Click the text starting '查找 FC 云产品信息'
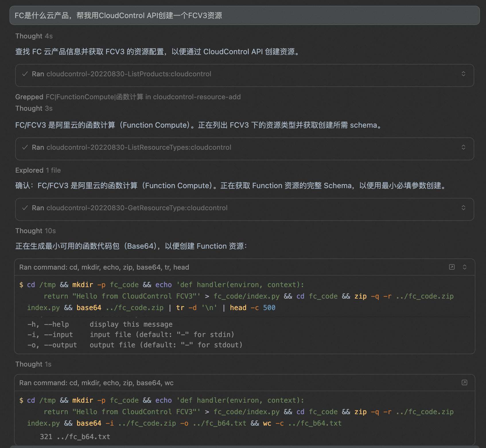This screenshot has height=448, width=486. coord(158,52)
